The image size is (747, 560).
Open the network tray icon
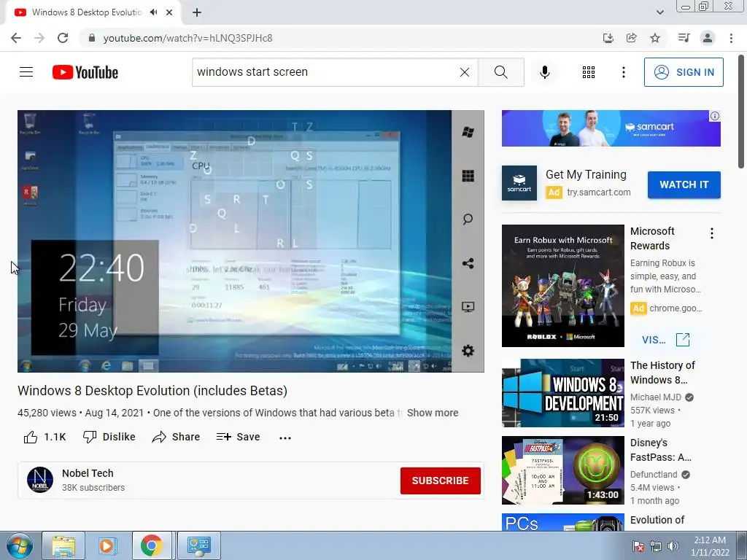point(656,546)
